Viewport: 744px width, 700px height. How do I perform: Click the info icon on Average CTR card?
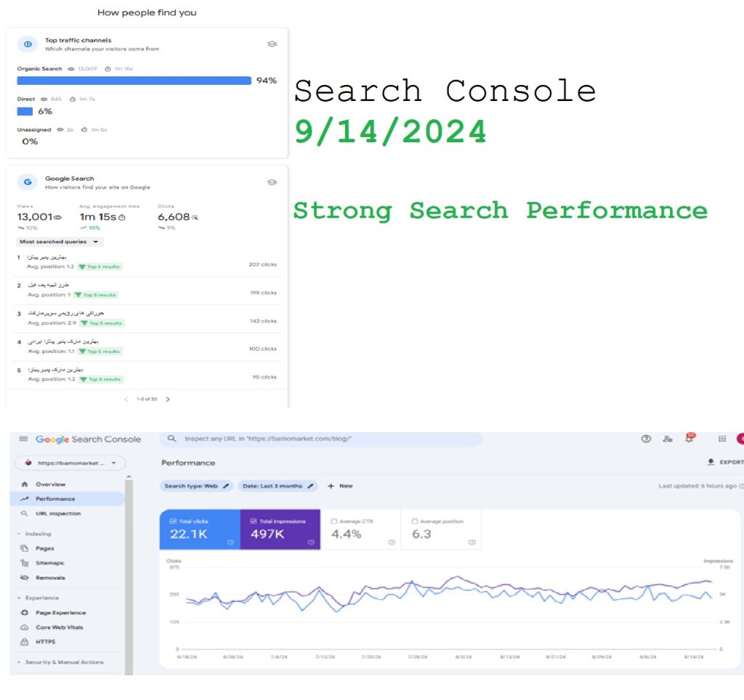(x=392, y=542)
